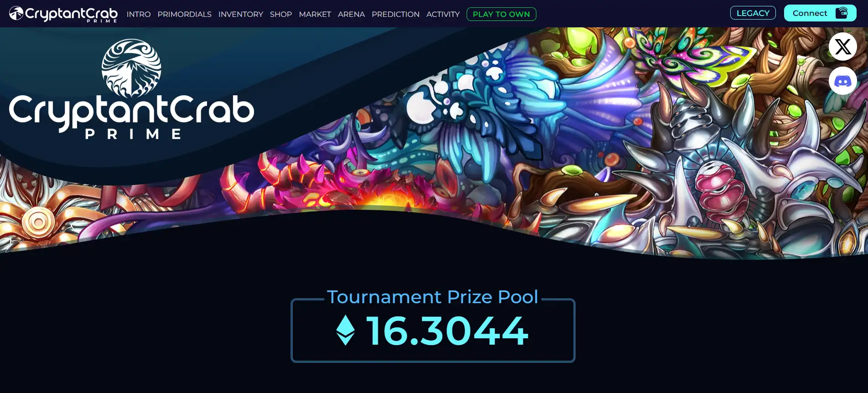Viewport: 868px width, 393px height.
Task: View the ACTIVITY page
Action: (443, 14)
